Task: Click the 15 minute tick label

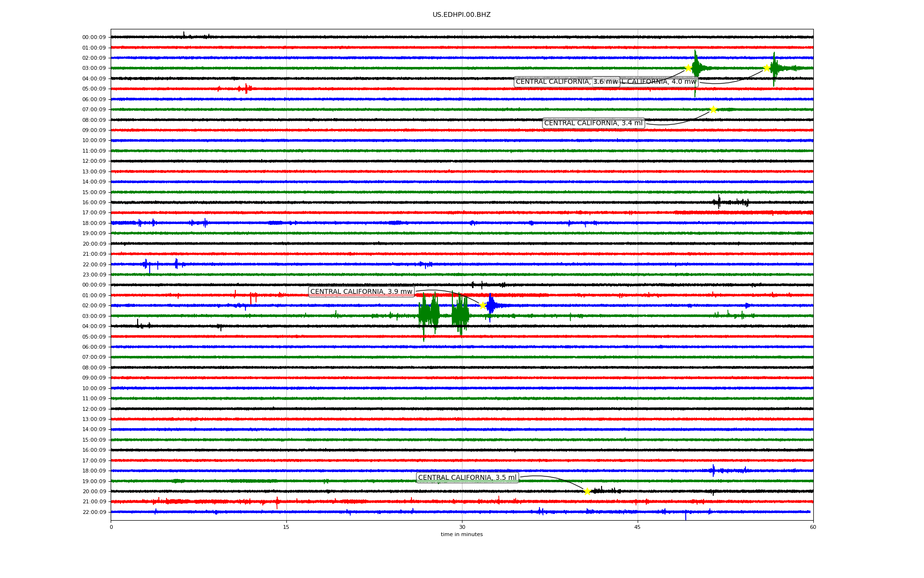Action: (286, 527)
